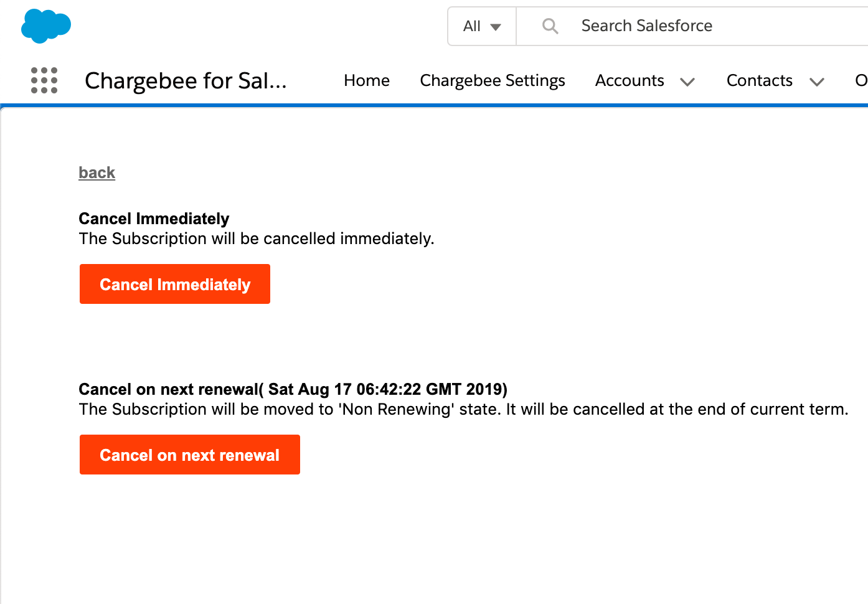Open the 'All' search scope dropdown

[482, 26]
